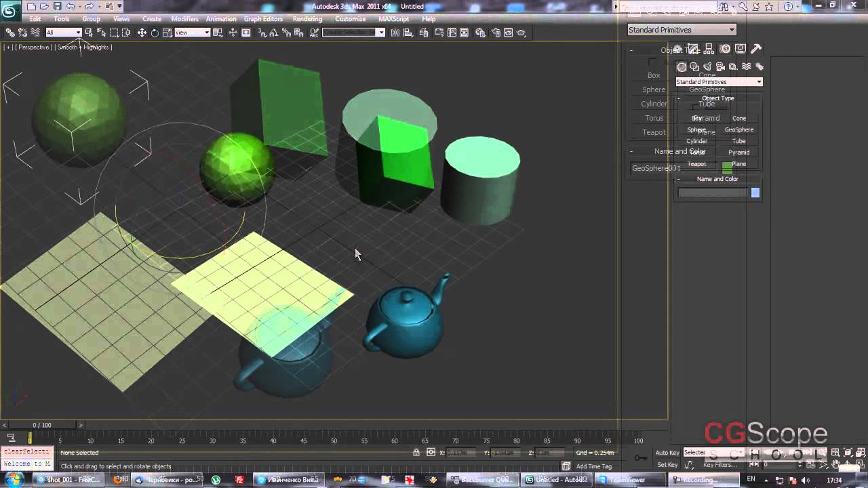868x488 pixels.
Task: Open the Rendering menu
Action: click(x=307, y=19)
